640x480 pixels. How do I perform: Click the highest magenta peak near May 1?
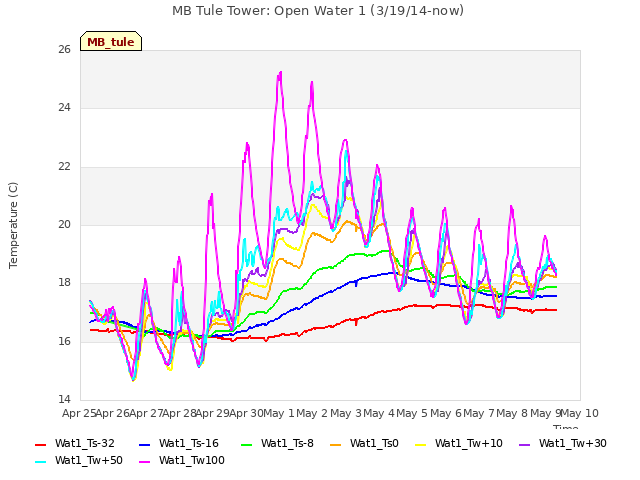pos(280,73)
